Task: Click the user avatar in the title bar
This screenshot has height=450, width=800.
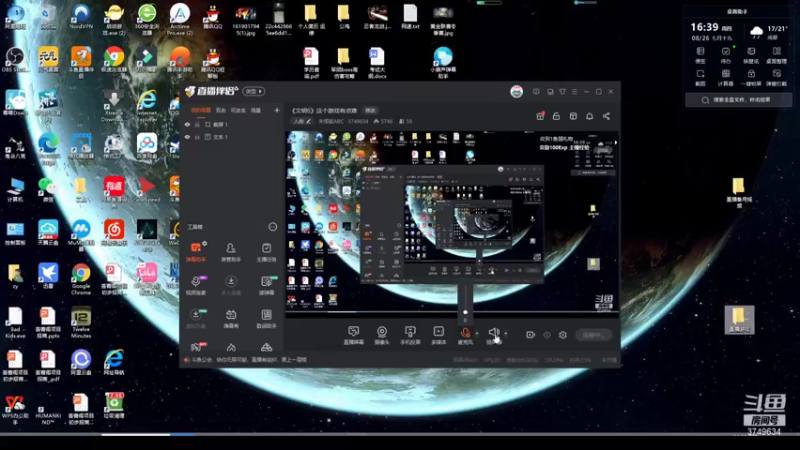Action: point(516,92)
